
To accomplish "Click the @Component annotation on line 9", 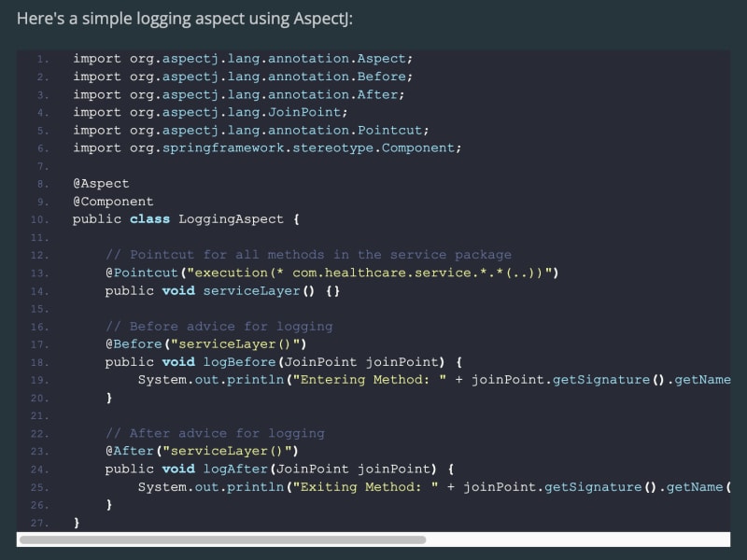I will (113, 202).
